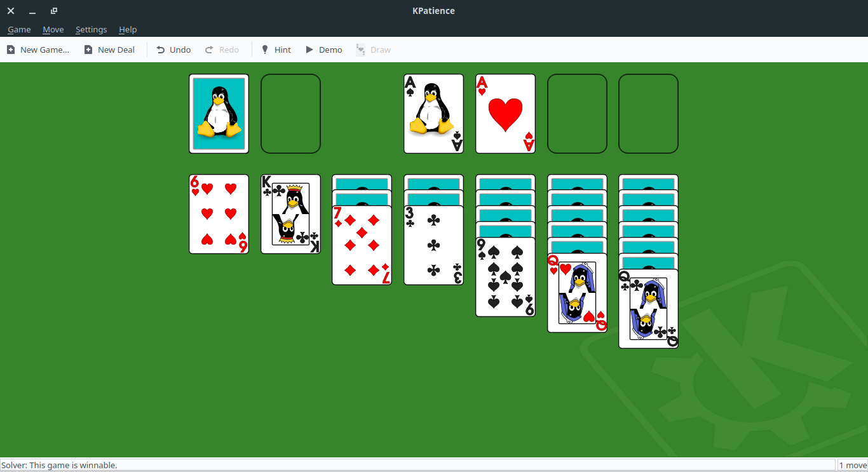The image size is (868, 472).
Task: Select the Ace of Spades foundation card
Action: 433,114
